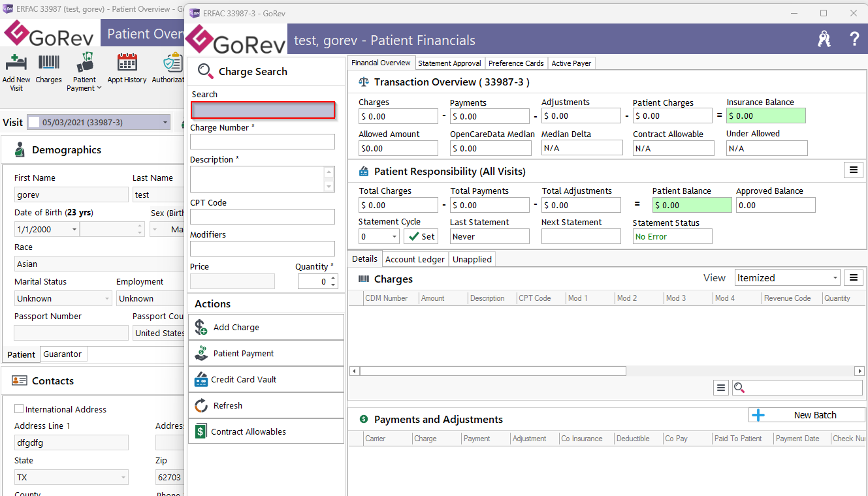Open Active Payer tab

571,63
